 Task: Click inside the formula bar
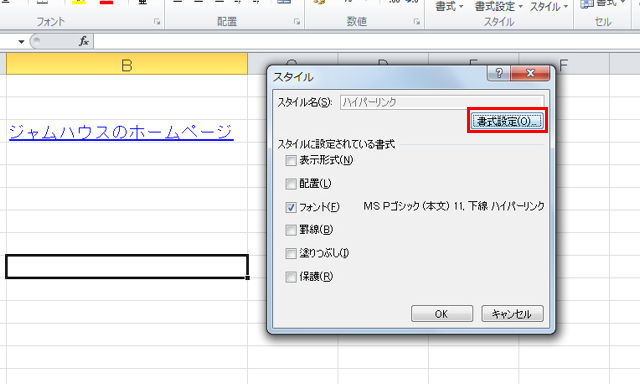[367, 42]
